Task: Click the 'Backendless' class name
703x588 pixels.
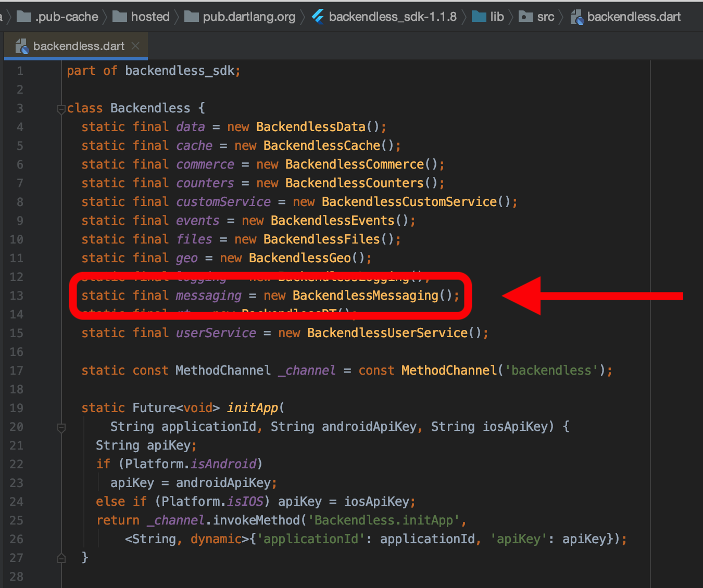Action: tap(150, 108)
